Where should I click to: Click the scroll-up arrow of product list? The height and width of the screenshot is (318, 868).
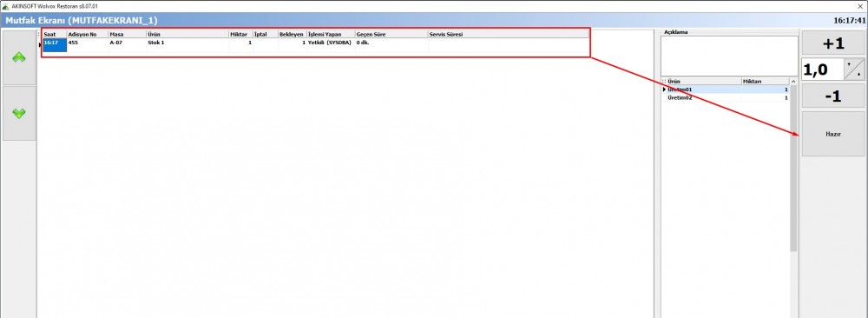793,82
